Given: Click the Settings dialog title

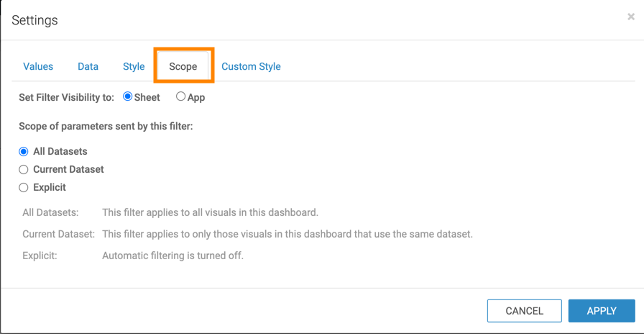Looking at the screenshot, I should coord(34,20).
